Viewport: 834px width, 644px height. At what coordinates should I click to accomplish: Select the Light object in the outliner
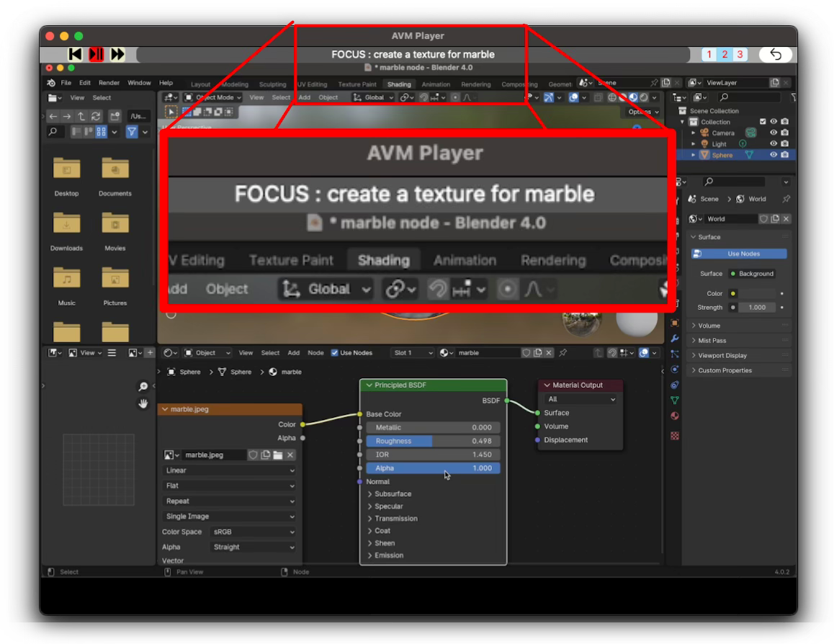pos(719,144)
